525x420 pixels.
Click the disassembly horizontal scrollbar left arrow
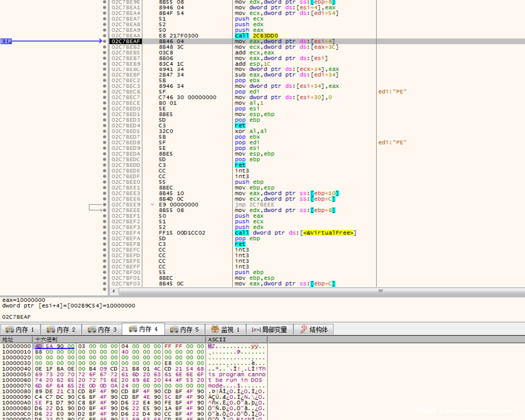(113, 291)
